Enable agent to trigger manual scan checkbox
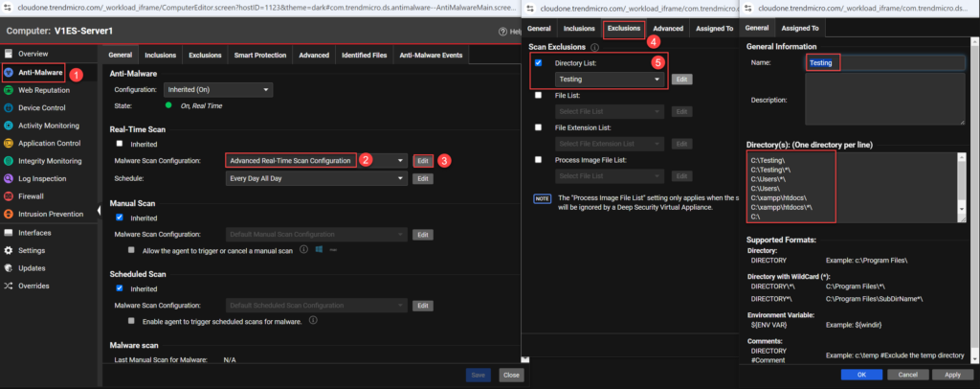This screenshot has width=980, height=389. tap(131, 249)
